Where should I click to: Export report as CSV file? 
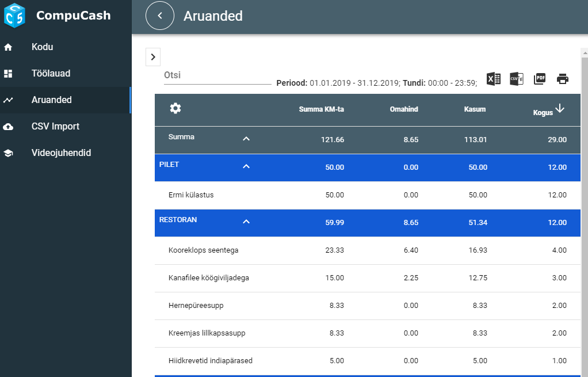point(516,79)
